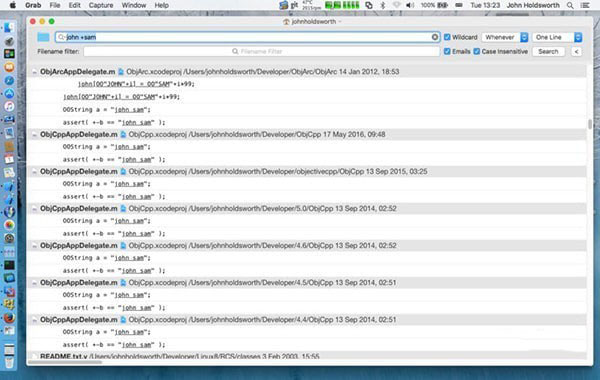Click the green CPU activity monitor icon
Screen dimensions: 600x380
coord(342,5)
